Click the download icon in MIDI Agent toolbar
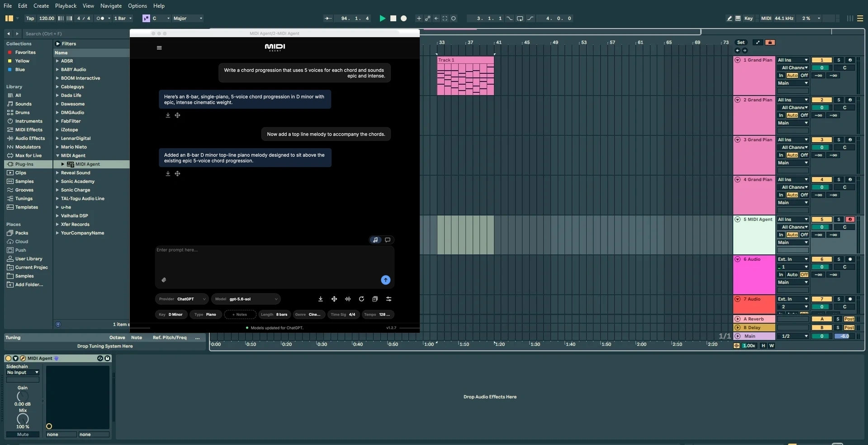868x445 pixels. pos(320,299)
